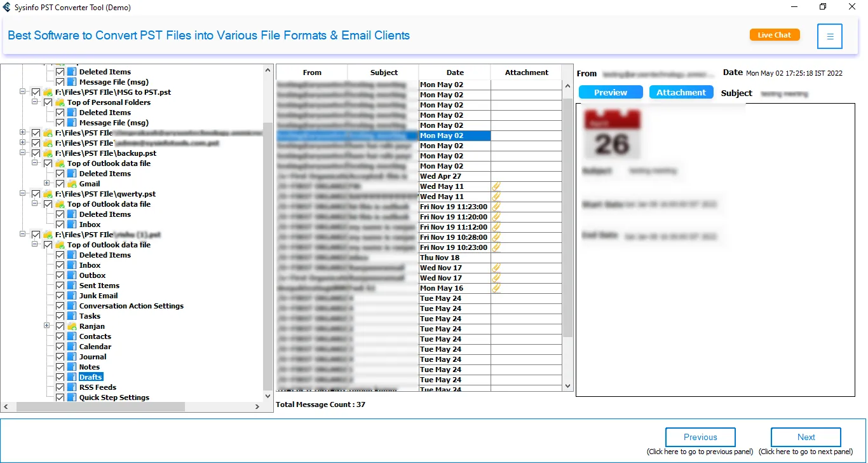Uncheck the Gmail folder checkbox
The height and width of the screenshot is (463, 868).
click(x=60, y=184)
